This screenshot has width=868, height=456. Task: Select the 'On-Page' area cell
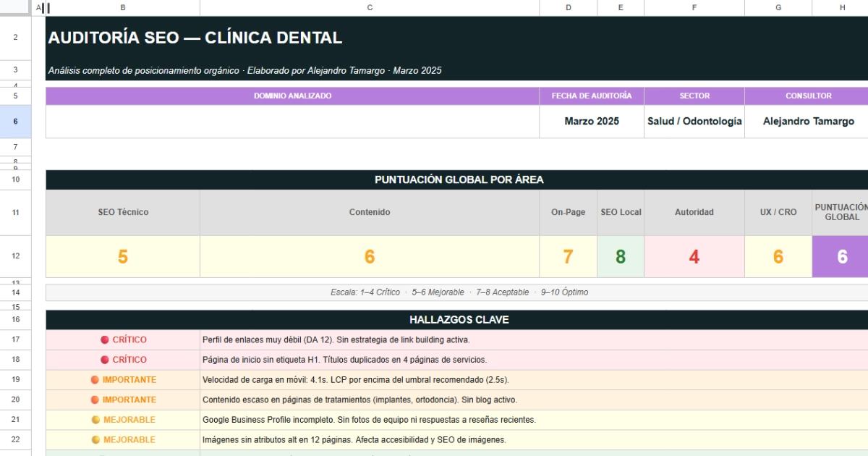(569, 212)
